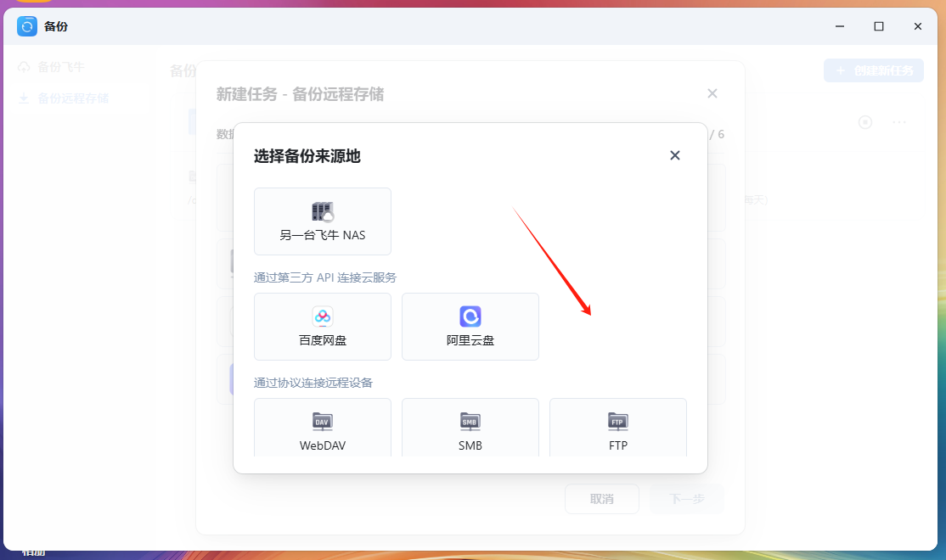Choose 阿里云盘 as backup source
Image resolution: width=946 pixels, height=560 pixels.
coord(470,327)
